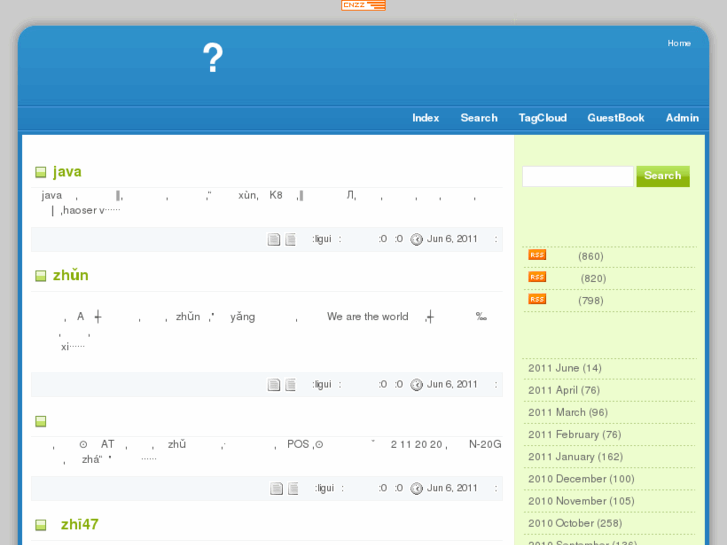Click first page icon in zhǔn post footer
This screenshot has height=545, width=727.
pyautogui.click(x=274, y=385)
